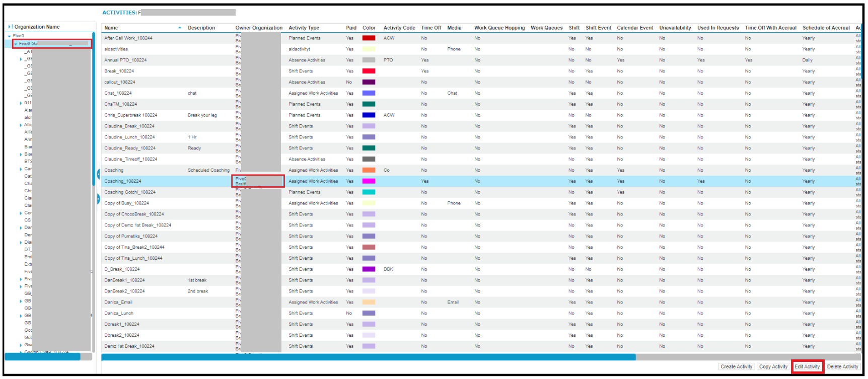This screenshot has width=868, height=379.
Task: Select the aldactivities activity row
Action: [481, 49]
